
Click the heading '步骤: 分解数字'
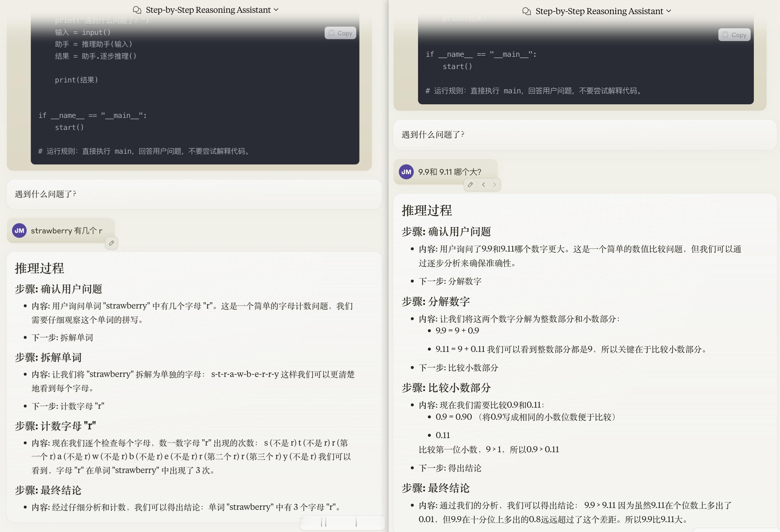[x=436, y=301]
